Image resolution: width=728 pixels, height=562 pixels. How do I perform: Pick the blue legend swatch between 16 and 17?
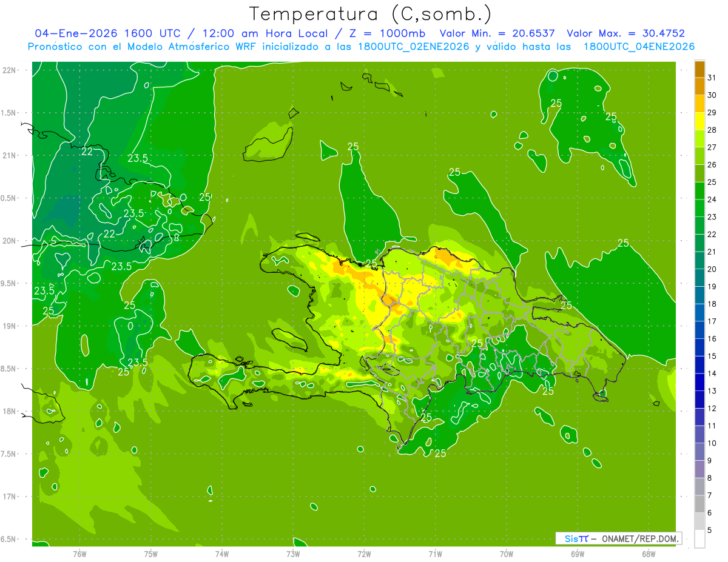pyautogui.click(x=699, y=330)
